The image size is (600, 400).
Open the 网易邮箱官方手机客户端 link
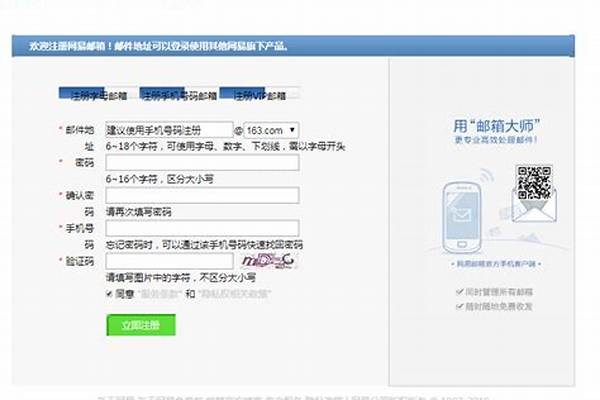pyautogui.click(x=496, y=264)
